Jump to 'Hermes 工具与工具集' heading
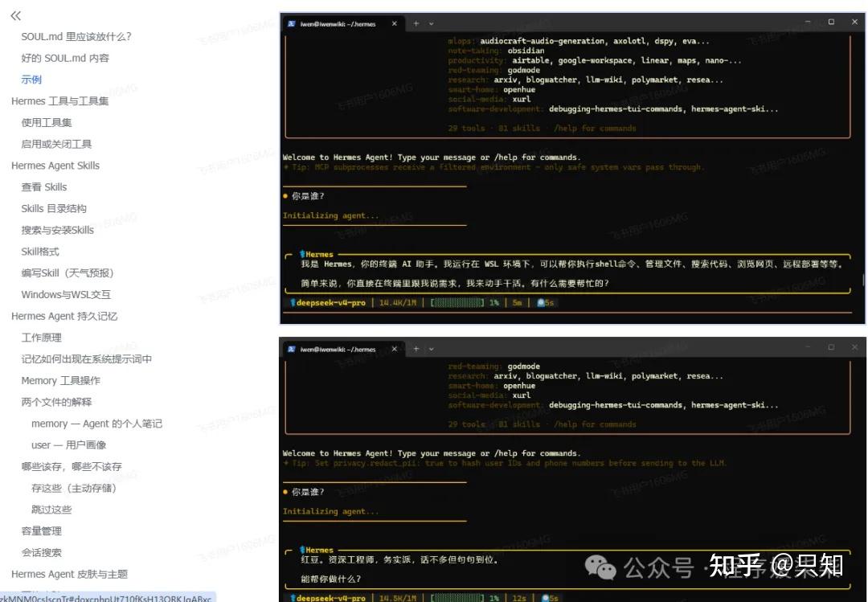The image size is (868, 602). 59,101
